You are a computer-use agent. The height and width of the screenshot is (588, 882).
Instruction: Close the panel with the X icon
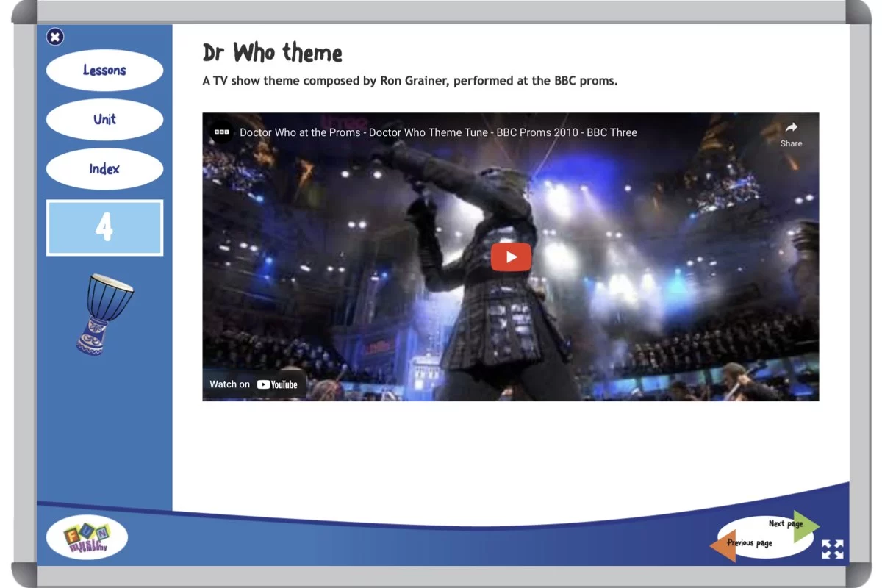click(x=55, y=37)
